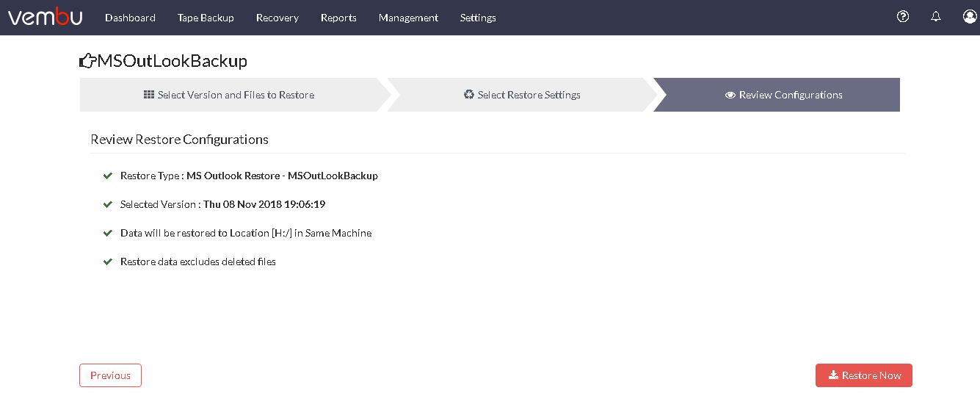This screenshot has height=393, width=980.
Task: Click the checkmark next to Restore Type
Action: pyautogui.click(x=108, y=176)
